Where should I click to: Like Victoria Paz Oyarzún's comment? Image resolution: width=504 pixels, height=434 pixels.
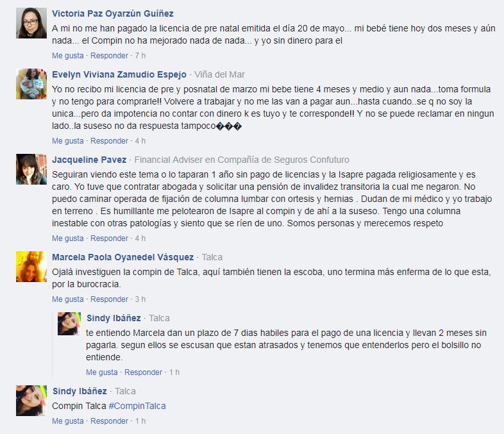(68, 56)
